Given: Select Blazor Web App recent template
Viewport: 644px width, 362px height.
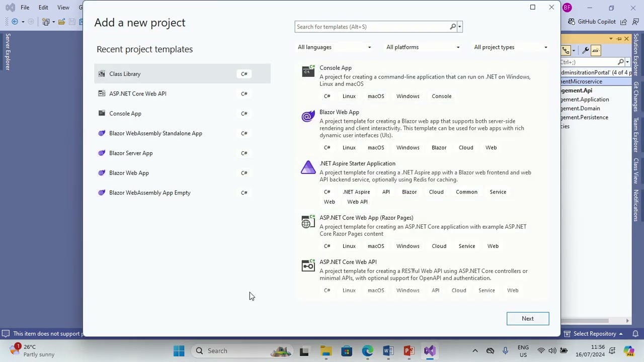Looking at the screenshot, I should pyautogui.click(x=182, y=173).
